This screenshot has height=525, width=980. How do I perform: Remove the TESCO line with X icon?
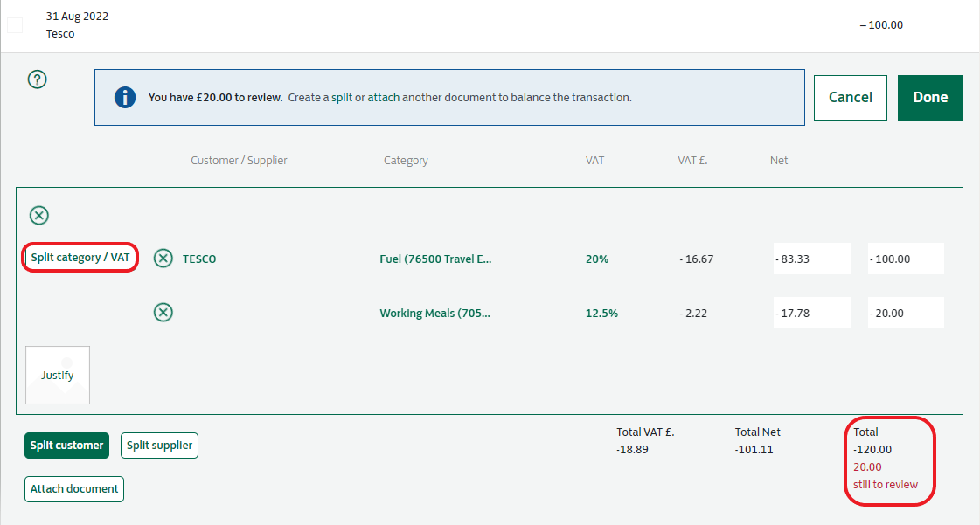[163, 259]
